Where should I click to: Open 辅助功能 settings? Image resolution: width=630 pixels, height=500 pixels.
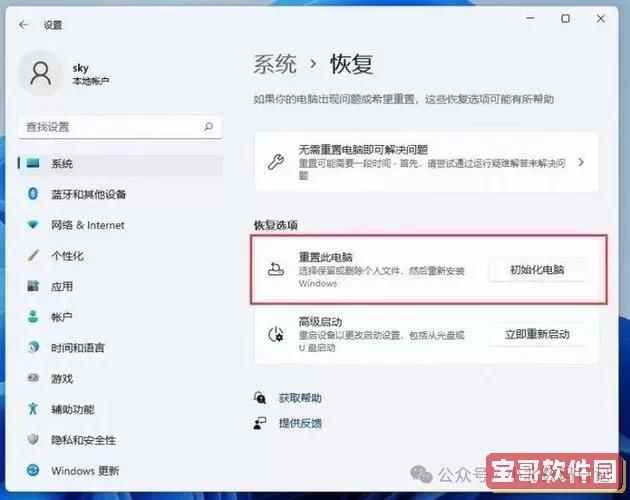[x=120, y=409]
